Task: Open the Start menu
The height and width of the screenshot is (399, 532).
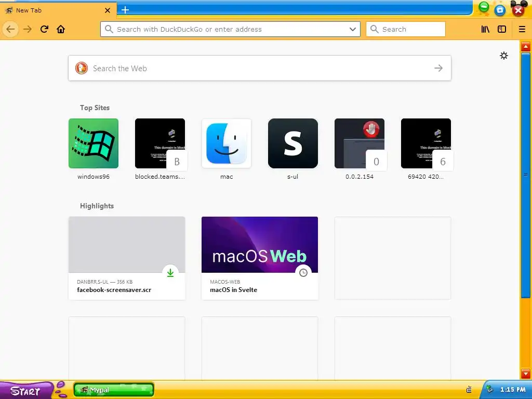Action: pos(26,391)
